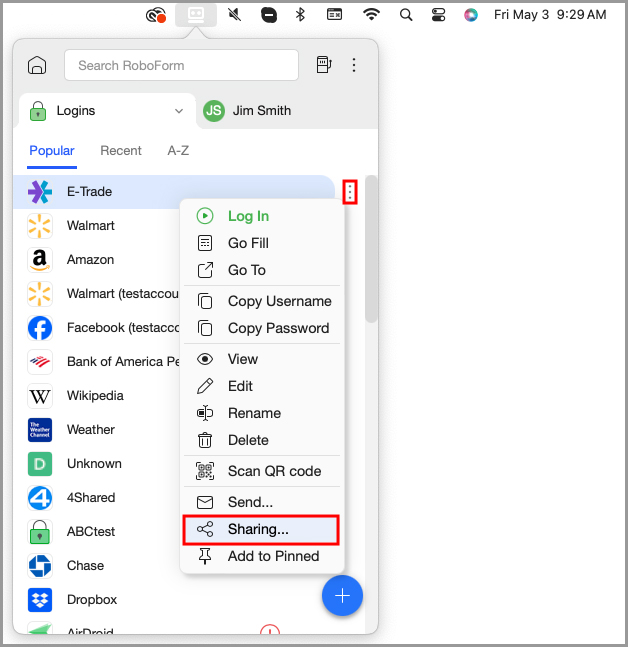Switch to the Recent tab
The image size is (628, 647).
tap(121, 151)
